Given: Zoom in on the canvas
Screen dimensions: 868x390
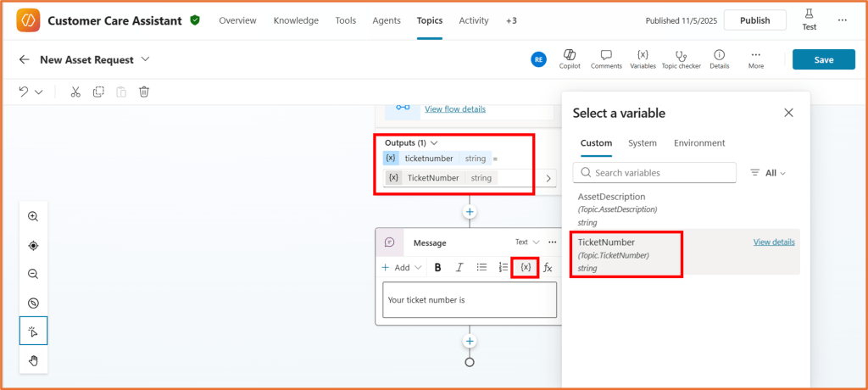Looking at the screenshot, I should 33,216.
